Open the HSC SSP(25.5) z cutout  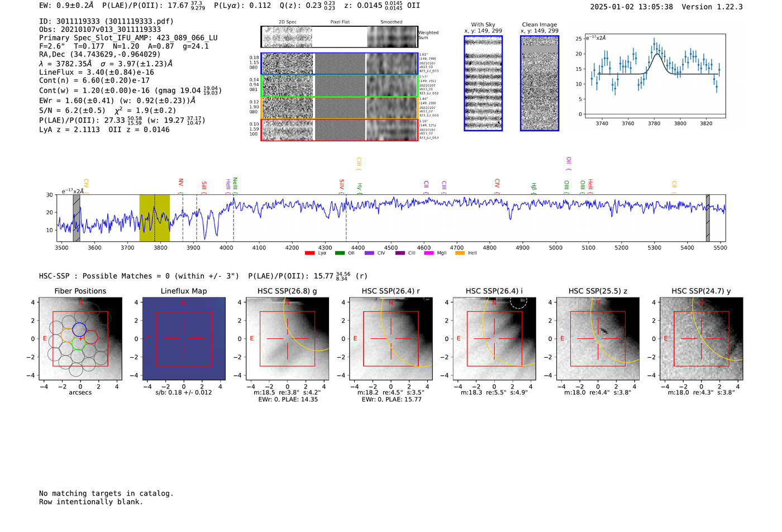(598, 339)
